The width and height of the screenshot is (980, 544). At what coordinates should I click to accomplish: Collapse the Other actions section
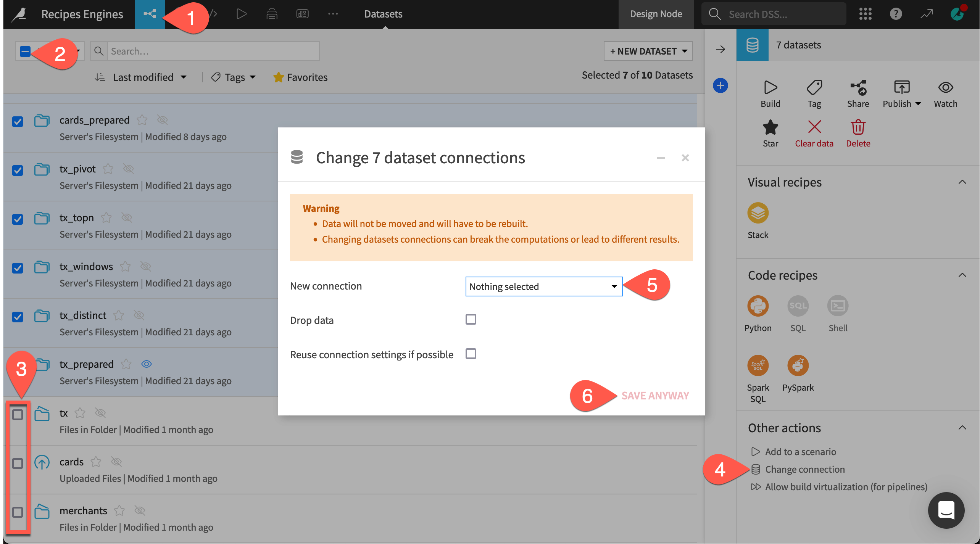tap(962, 428)
